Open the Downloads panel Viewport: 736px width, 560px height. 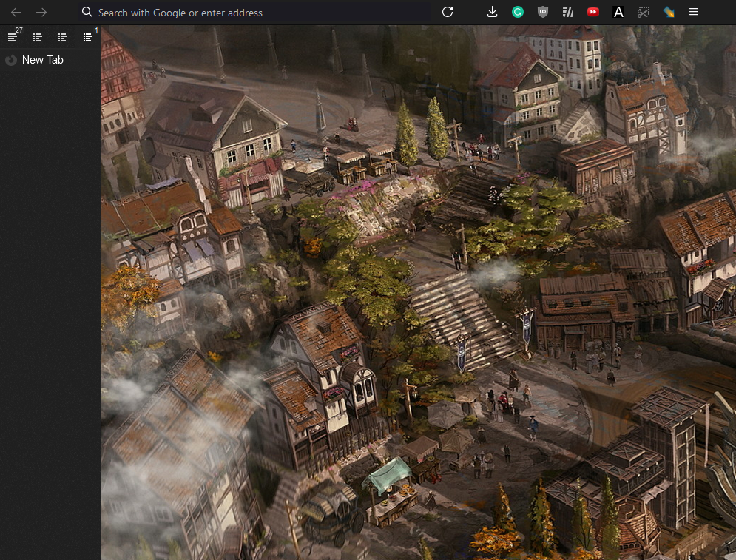click(x=492, y=12)
